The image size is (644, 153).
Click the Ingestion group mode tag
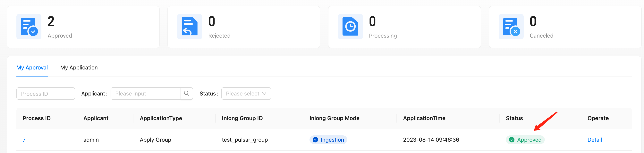(332, 140)
